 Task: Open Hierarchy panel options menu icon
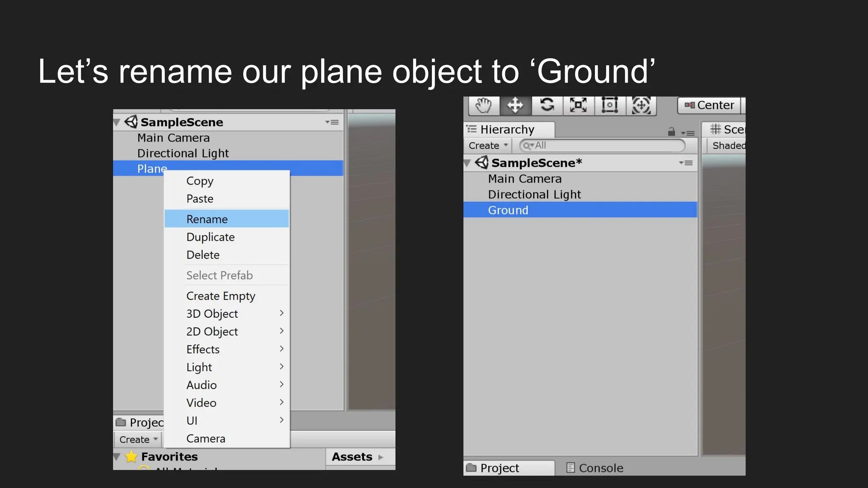(x=688, y=133)
